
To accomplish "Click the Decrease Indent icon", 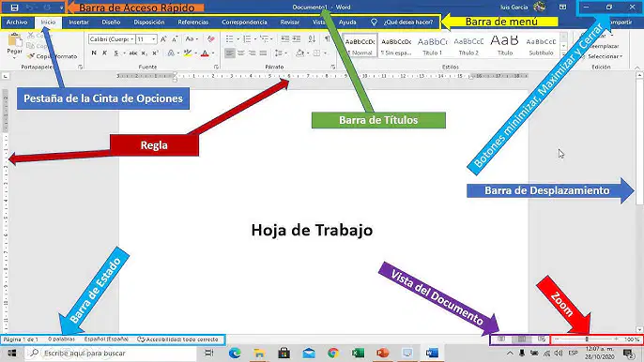I will (x=284, y=39).
